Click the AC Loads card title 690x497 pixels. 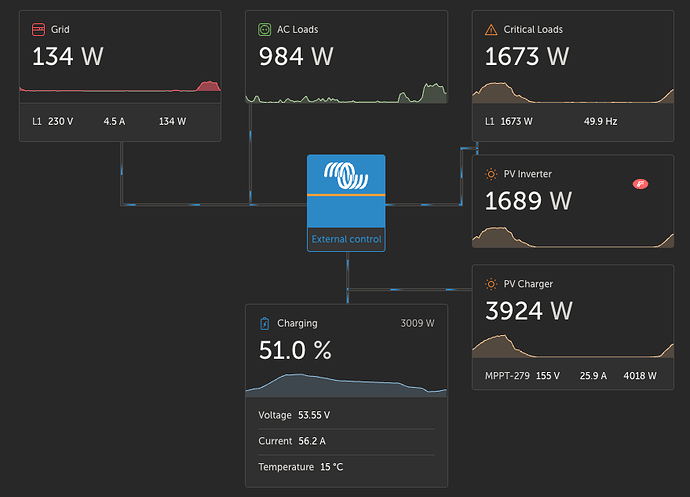tap(297, 29)
